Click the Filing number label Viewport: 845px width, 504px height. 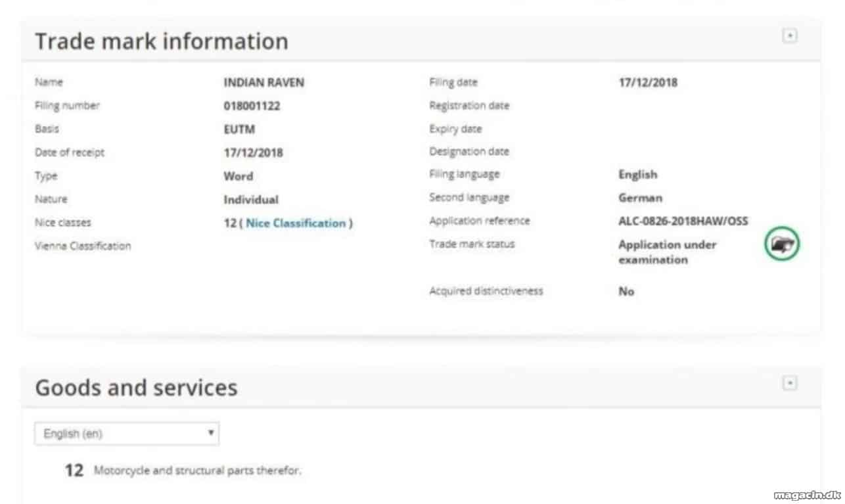(x=67, y=106)
